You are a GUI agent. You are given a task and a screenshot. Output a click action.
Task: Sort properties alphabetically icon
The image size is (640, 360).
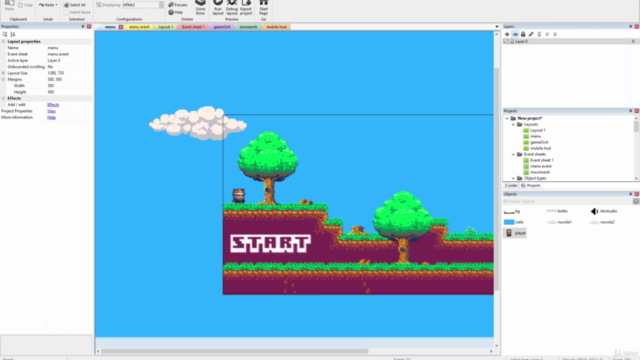[x=13, y=35]
